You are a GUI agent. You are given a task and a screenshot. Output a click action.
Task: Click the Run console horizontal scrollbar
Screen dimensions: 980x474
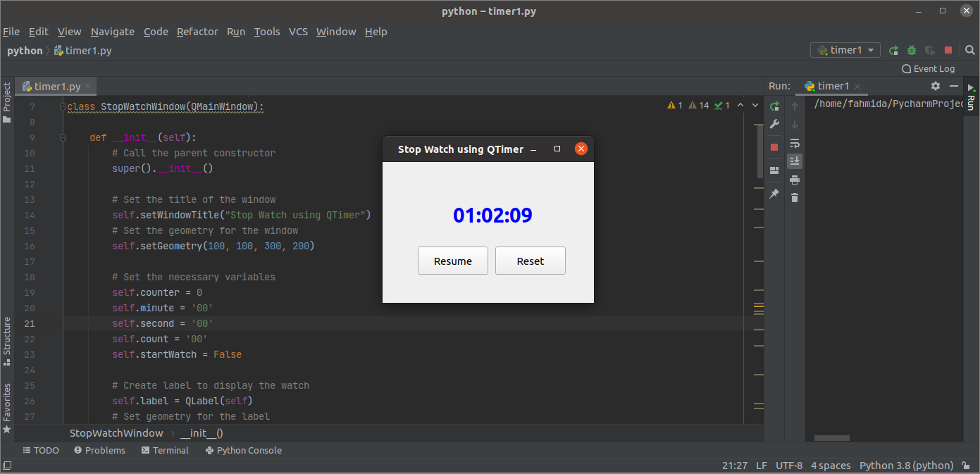831,437
